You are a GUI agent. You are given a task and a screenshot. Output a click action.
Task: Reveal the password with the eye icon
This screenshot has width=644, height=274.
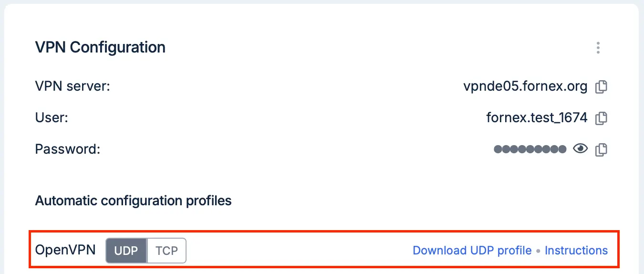click(x=580, y=149)
